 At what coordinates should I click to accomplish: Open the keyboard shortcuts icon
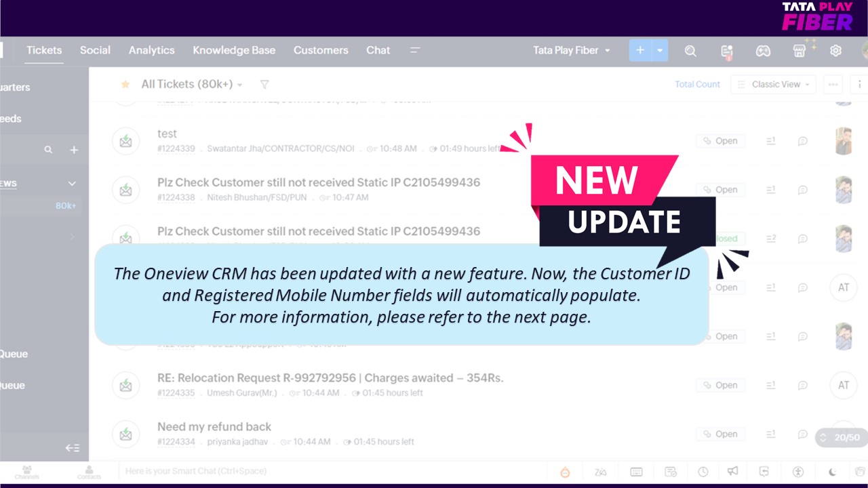636,472
